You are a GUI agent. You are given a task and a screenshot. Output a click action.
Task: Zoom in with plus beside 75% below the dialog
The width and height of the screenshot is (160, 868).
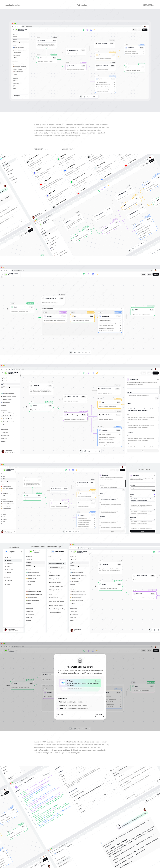(89, 729)
